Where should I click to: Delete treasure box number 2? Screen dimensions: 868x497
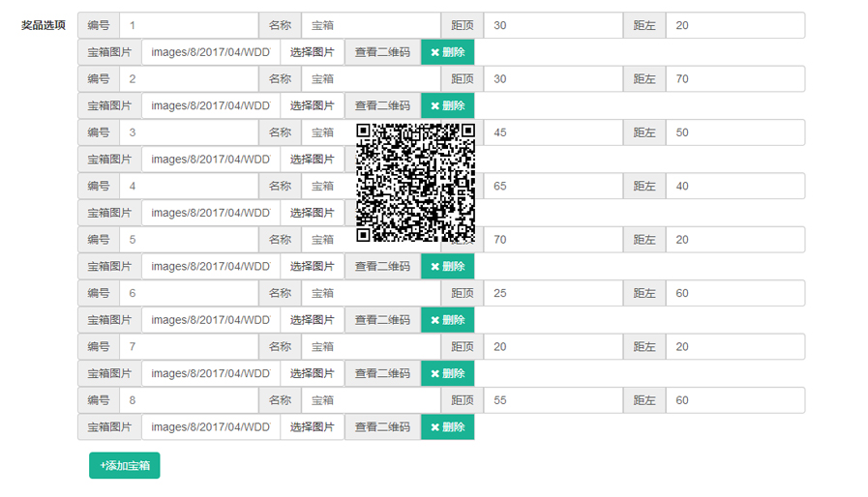pyautogui.click(x=447, y=105)
